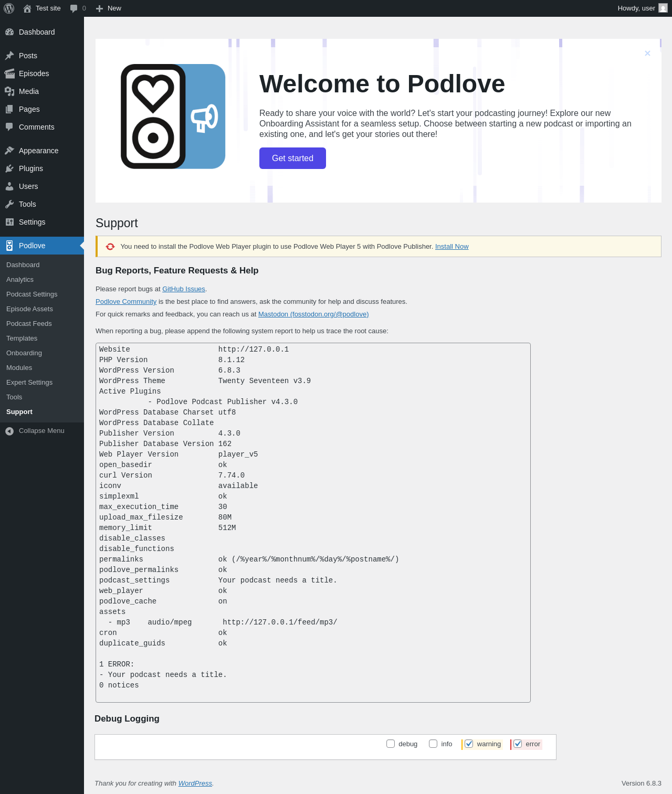This screenshot has width=672, height=794.
Task: Collapse the admin sidebar menu
Action: coord(35,431)
